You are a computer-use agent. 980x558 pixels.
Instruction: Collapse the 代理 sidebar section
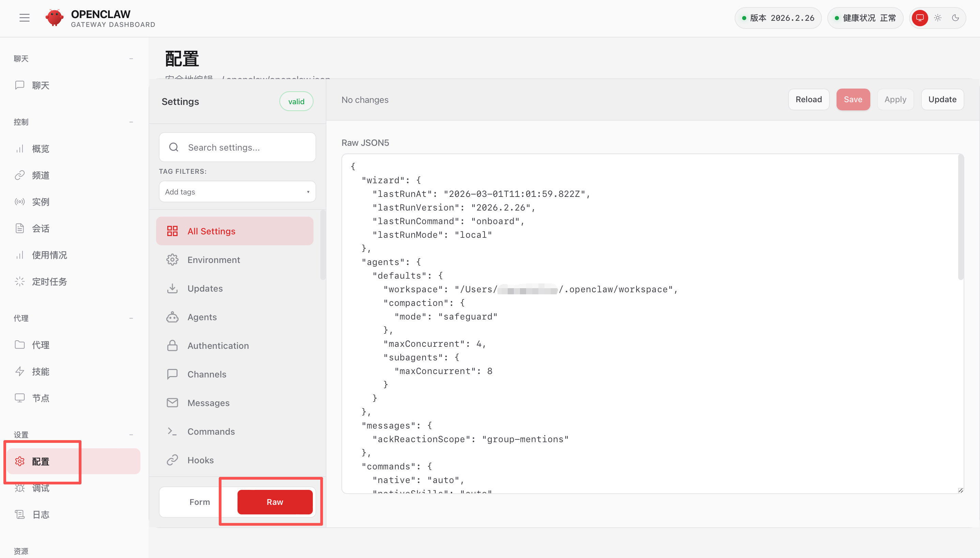pyautogui.click(x=131, y=318)
